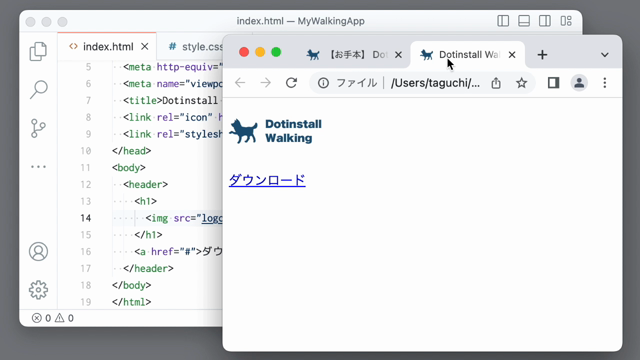Screen dimensions: 640x360
Task: Click the Dotinstall Walking logo image
Action: [x=275, y=131]
